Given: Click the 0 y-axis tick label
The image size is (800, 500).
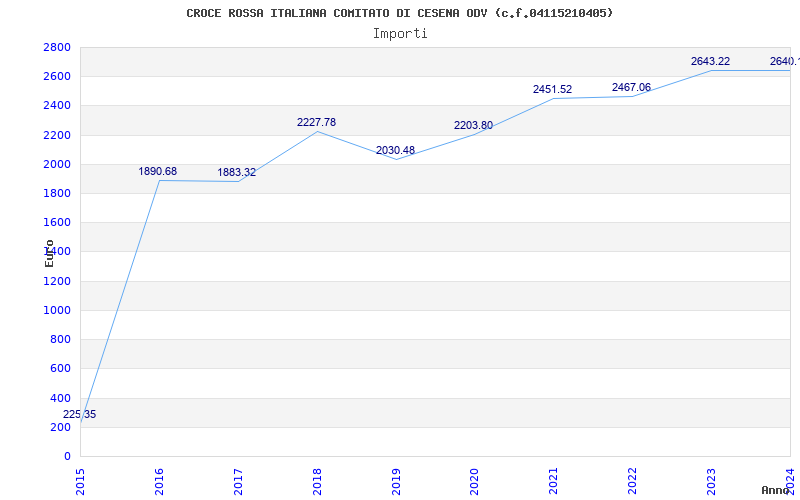Looking at the screenshot, I should pos(67,456).
